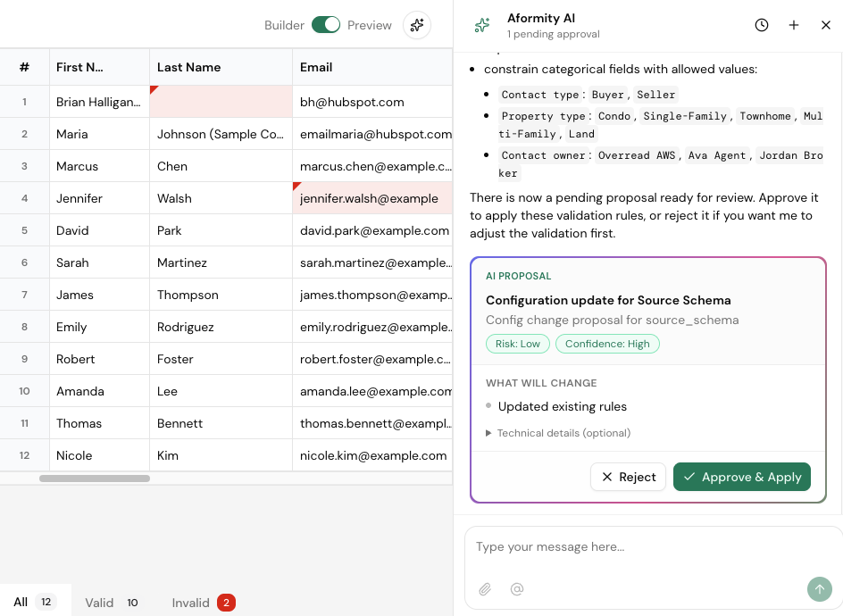Screen dimensions: 843x616
Task: Select the bh@hubspot.com cell
Action: pos(372,102)
